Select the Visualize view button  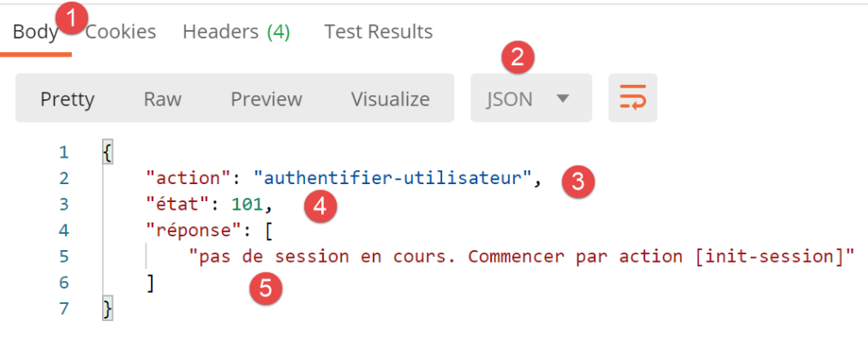[x=390, y=98]
